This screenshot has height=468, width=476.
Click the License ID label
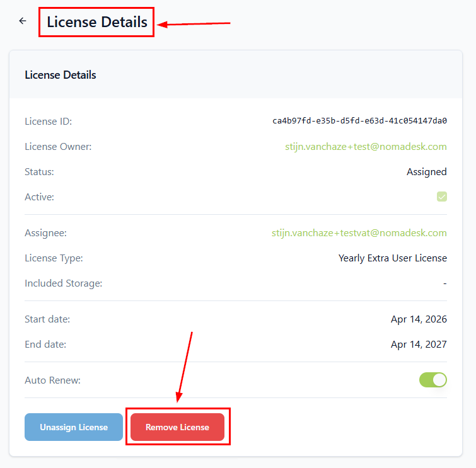click(x=49, y=122)
